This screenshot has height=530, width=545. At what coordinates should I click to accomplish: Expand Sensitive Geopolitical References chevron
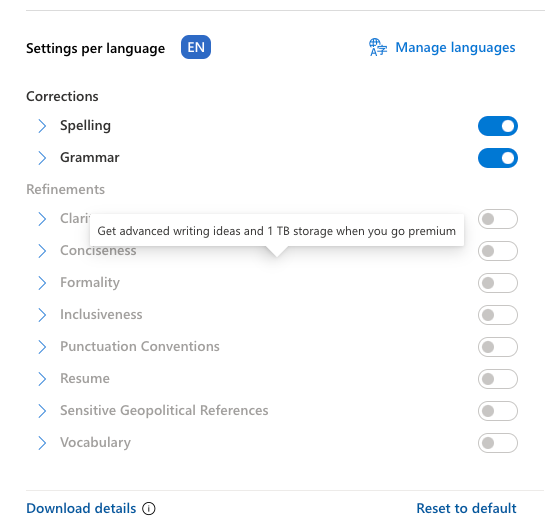click(x=42, y=411)
